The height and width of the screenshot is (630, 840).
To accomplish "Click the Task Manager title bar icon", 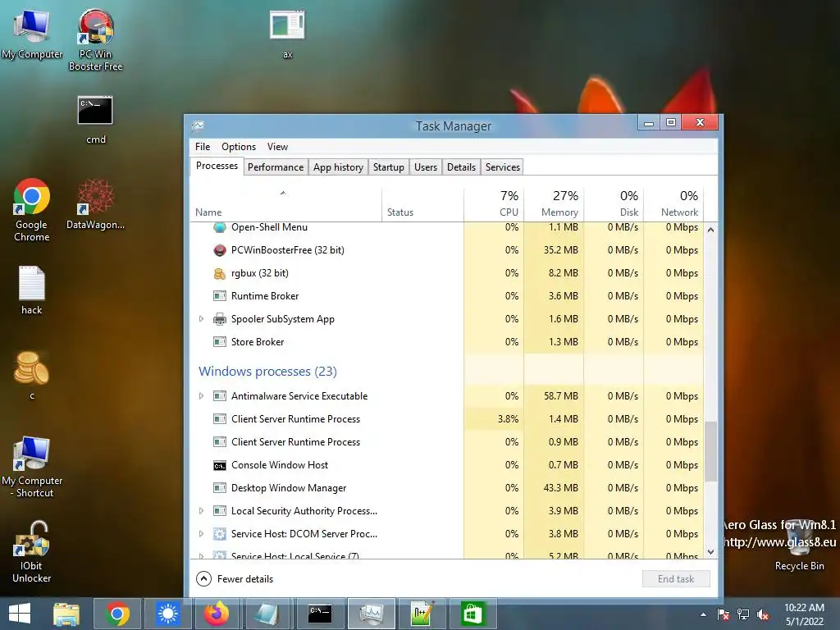I will 199,126.
